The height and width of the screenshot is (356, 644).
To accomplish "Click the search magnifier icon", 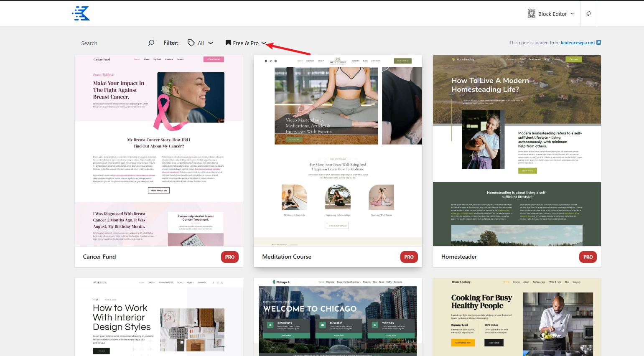I will [x=151, y=43].
